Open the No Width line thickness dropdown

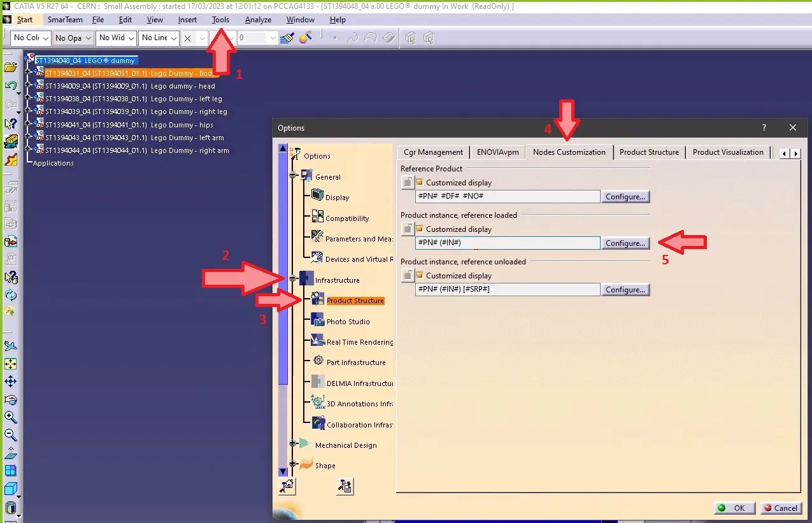pos(117,38)
